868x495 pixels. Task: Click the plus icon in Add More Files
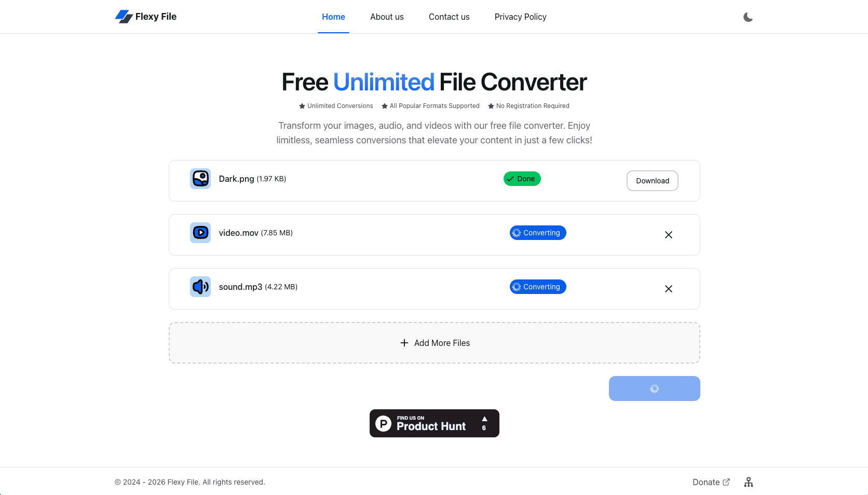point(404,343)
